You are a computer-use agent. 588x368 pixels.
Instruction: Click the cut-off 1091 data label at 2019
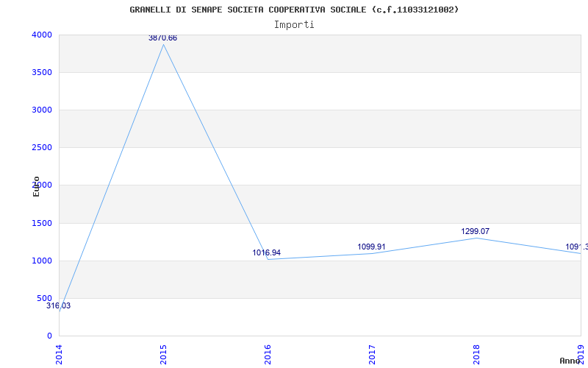[x=576, y=247]
